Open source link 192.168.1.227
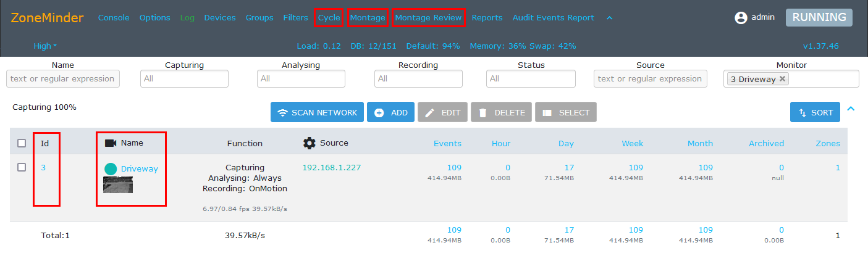This screenshot has width=868, height=261. (332, 167)
